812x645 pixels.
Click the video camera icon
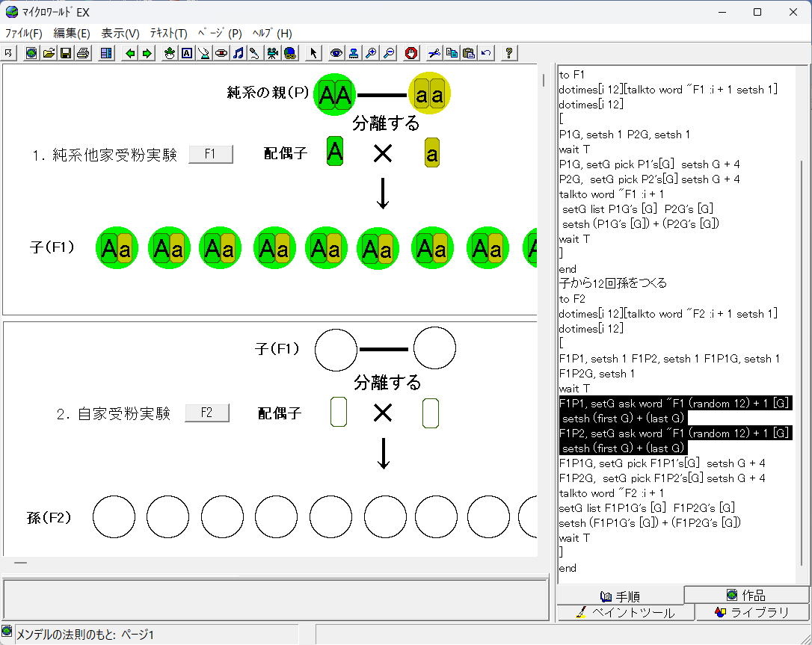[272, 53]
